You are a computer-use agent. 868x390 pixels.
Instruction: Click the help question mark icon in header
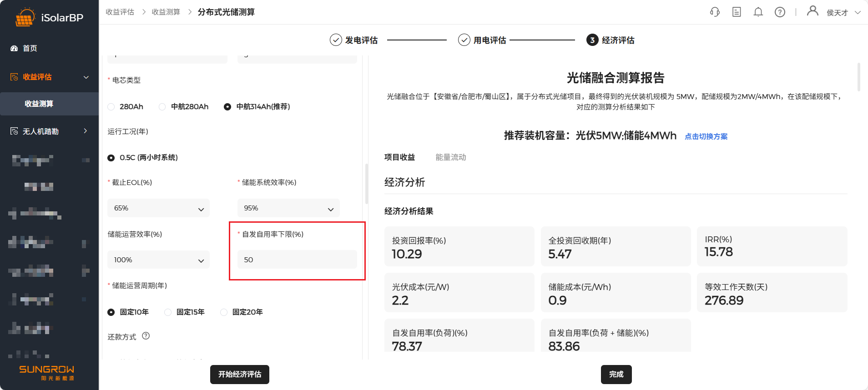[x=780, y=12]
